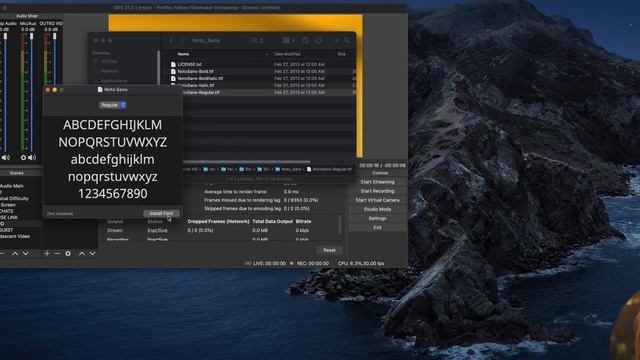The image size is (640, 360).
Task: Move selected source up arrow
Action: [82, 253]
